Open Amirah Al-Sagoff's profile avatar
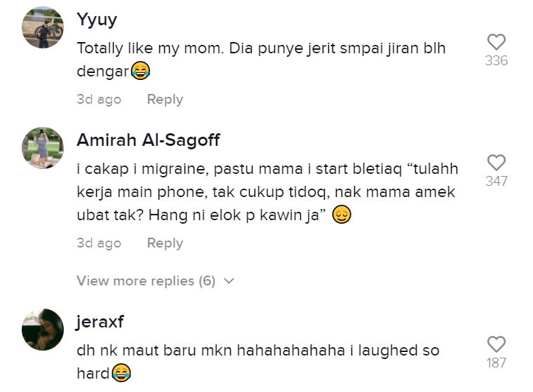Screen dimensions: 533x392 tap(43, 148)
